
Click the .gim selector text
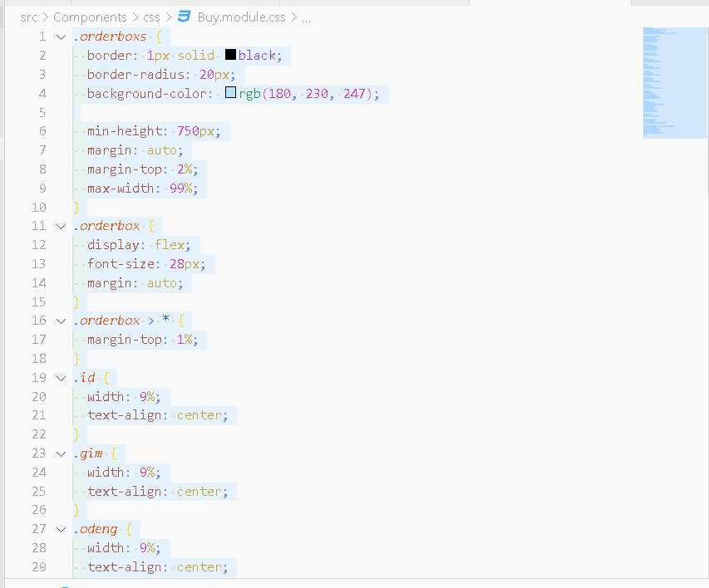[88, 453]
